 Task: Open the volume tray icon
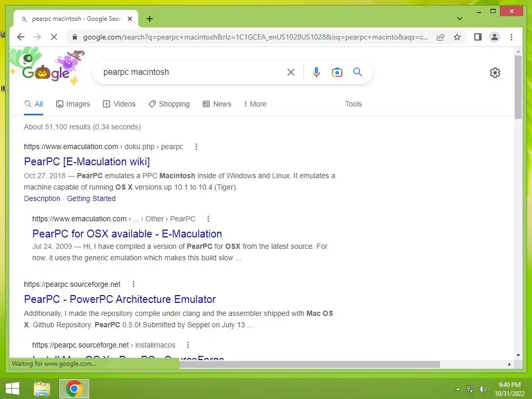coord(483,389)
